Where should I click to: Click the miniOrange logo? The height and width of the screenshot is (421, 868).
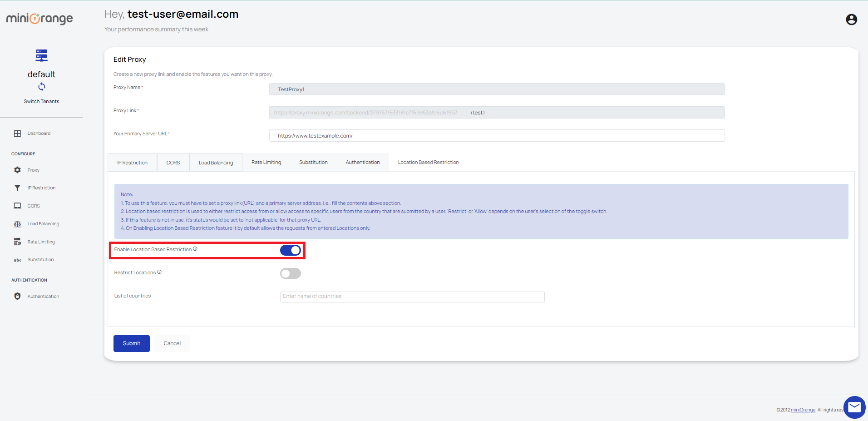point(39,19)
